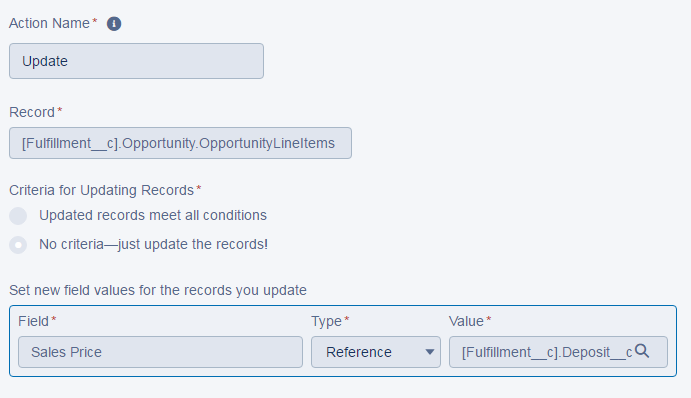Click the 'Action Name' label

coord(49,23)
